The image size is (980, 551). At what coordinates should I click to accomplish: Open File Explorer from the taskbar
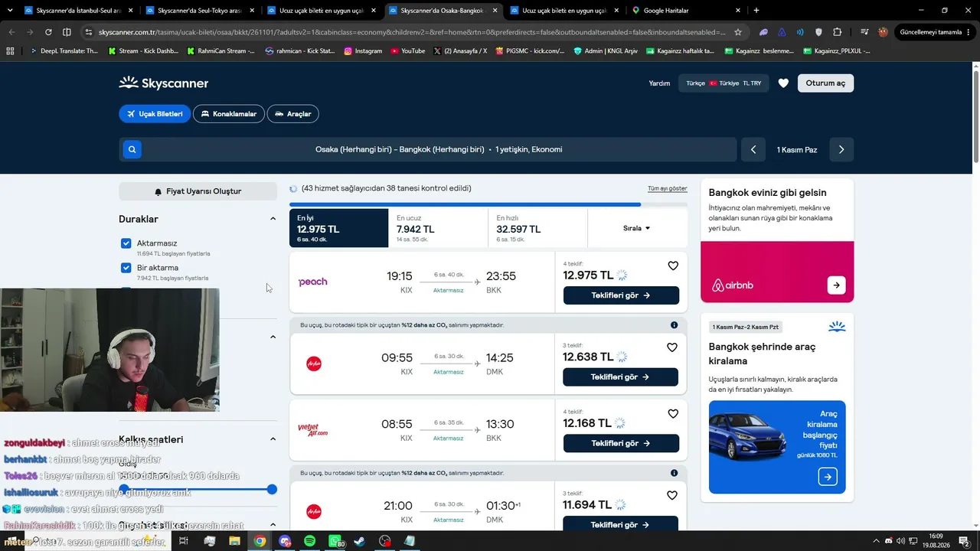click(234, 541)
